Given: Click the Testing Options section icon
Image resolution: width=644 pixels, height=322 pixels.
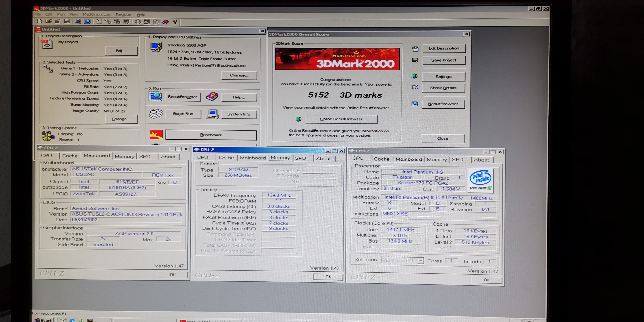Looking at the screenshot, I should click(48, 136).
